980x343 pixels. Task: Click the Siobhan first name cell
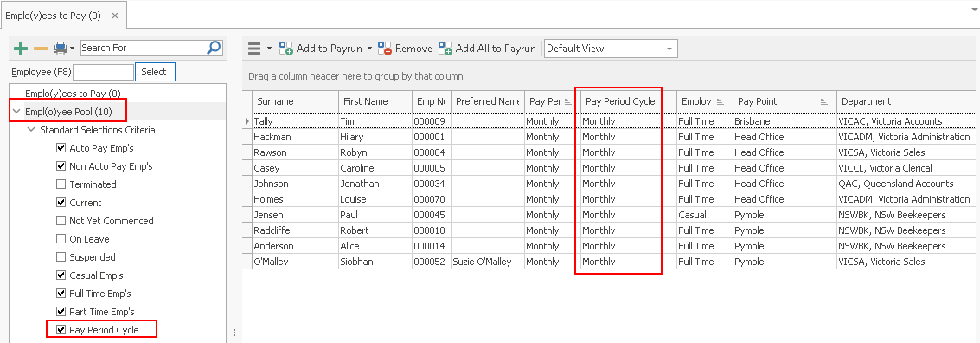pyautogui.click(x=375, y=262)
